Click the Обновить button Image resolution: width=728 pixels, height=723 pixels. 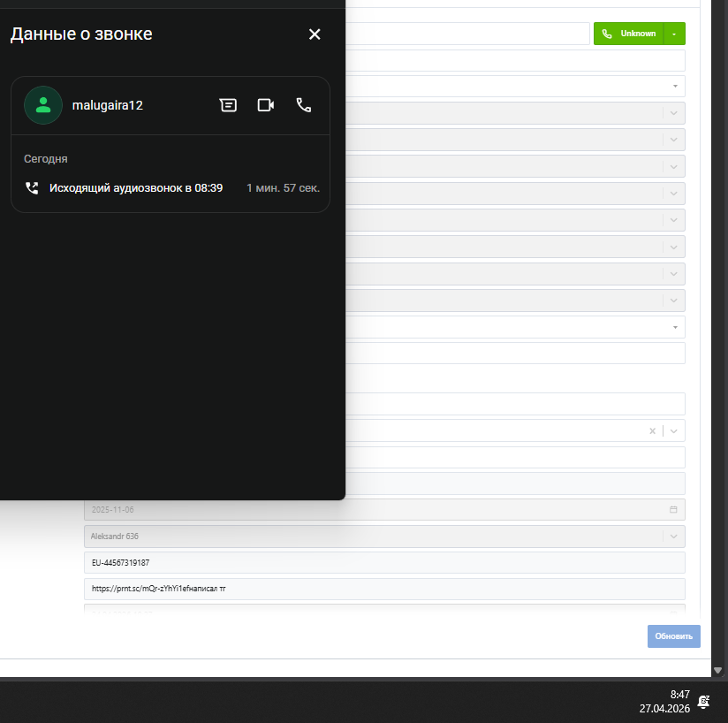point(674,636)
